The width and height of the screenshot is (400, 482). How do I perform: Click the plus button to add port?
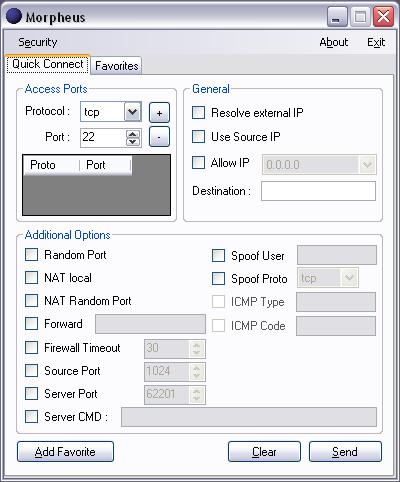click(159, 113)
